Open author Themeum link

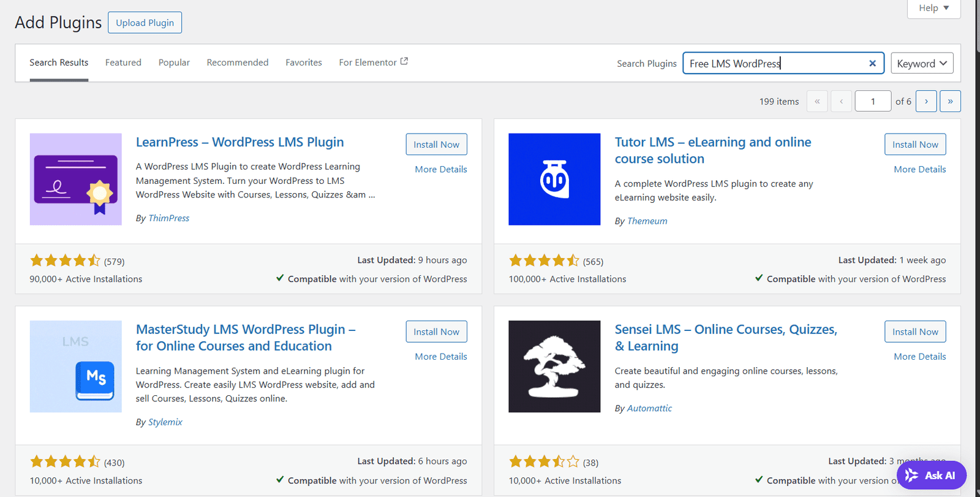pos(647,221)
